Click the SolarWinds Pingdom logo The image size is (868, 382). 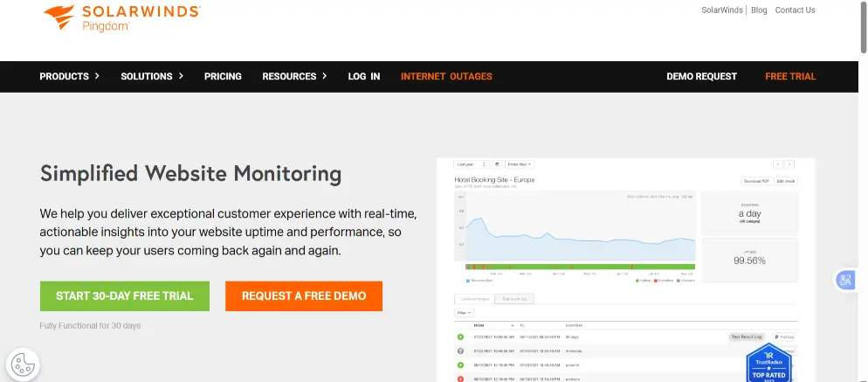point(121,17)
